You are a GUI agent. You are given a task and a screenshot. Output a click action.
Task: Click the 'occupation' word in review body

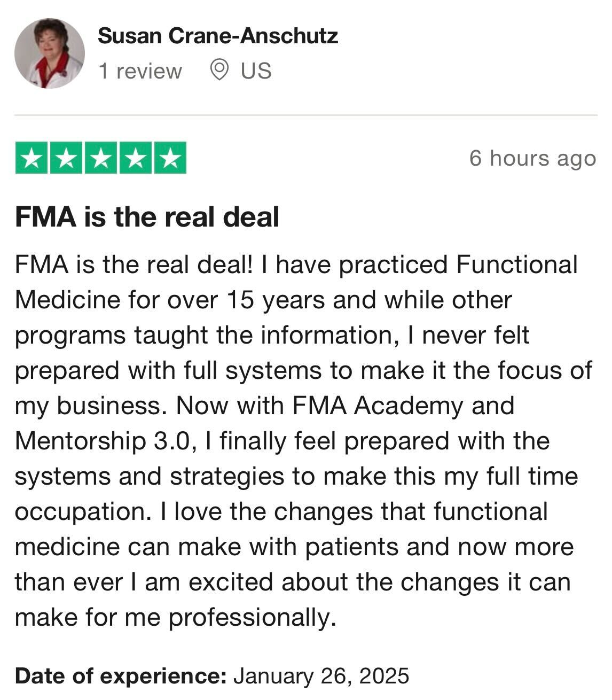coord(80,512)
